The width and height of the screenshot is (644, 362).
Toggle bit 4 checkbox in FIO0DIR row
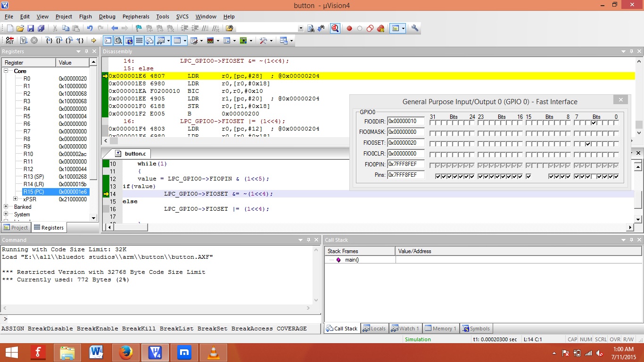594,123
